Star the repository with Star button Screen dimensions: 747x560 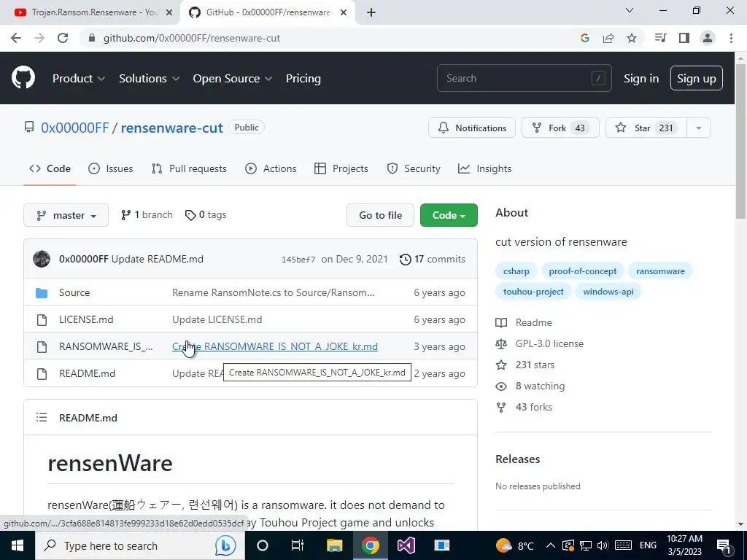(646, 128)
